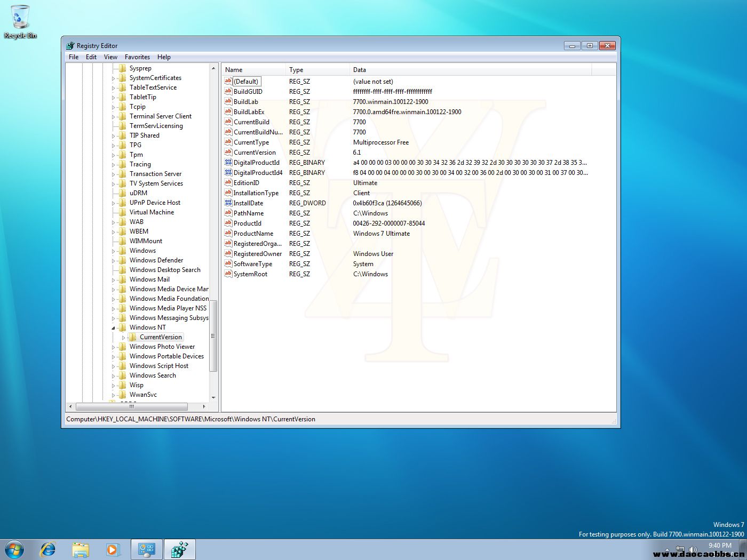This screenshot has height=560, width=747.
Task: Click the binary icon beside DigitalProductId
Action: click(x=228, y=163)
